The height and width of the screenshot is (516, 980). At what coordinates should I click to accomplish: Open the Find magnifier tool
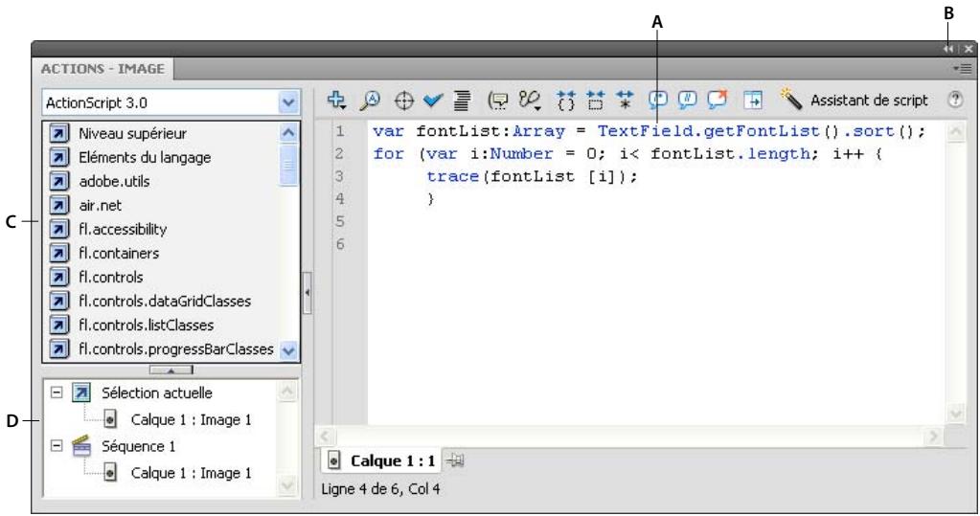[x=370, y=101]
